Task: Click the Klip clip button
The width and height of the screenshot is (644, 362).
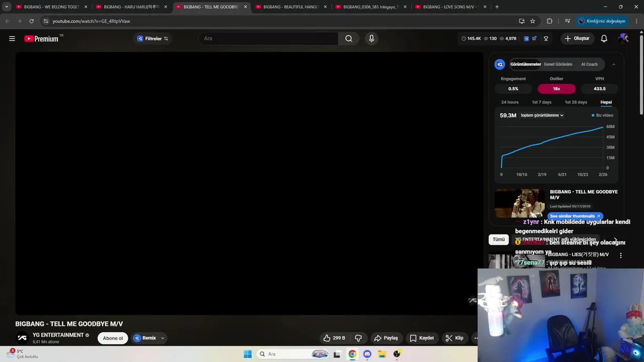Action: pos(454,338)
